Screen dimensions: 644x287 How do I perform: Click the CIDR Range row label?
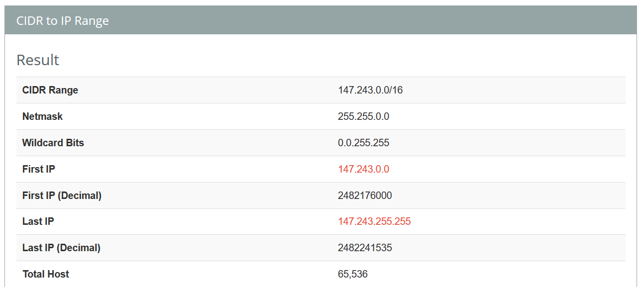click(x=50, y=90)
